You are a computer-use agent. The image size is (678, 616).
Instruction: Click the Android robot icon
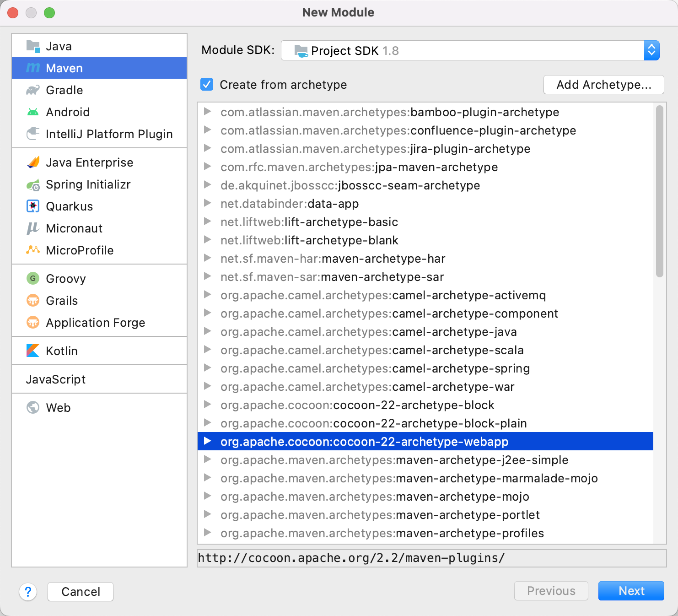coord(33,112)
